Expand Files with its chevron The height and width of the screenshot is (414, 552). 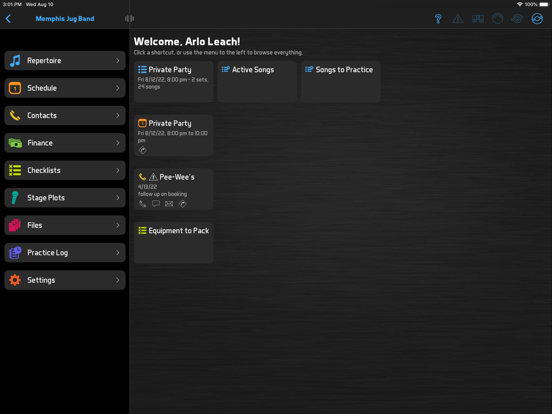coord(118,225)
